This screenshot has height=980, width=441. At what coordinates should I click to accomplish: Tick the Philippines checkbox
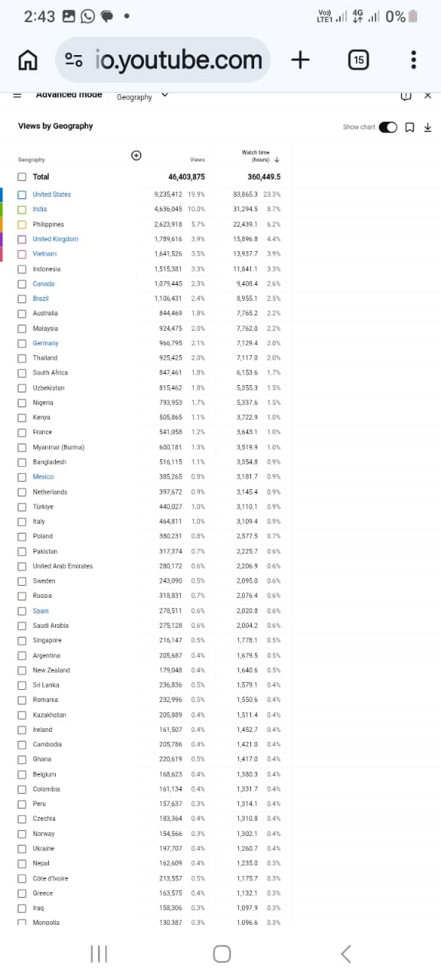coord(22,224)
